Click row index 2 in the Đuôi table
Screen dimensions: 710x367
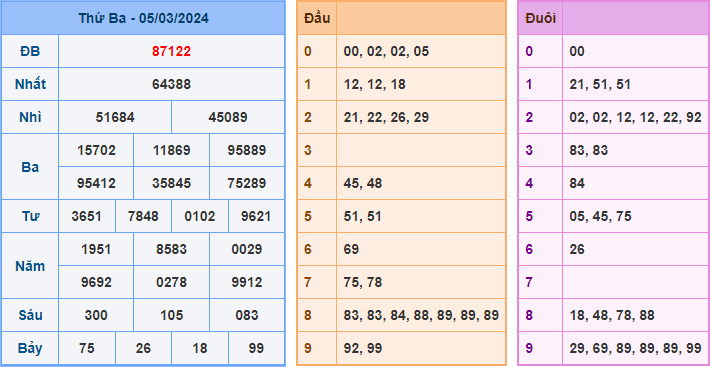pyautogui.click(x=529, y=118)
